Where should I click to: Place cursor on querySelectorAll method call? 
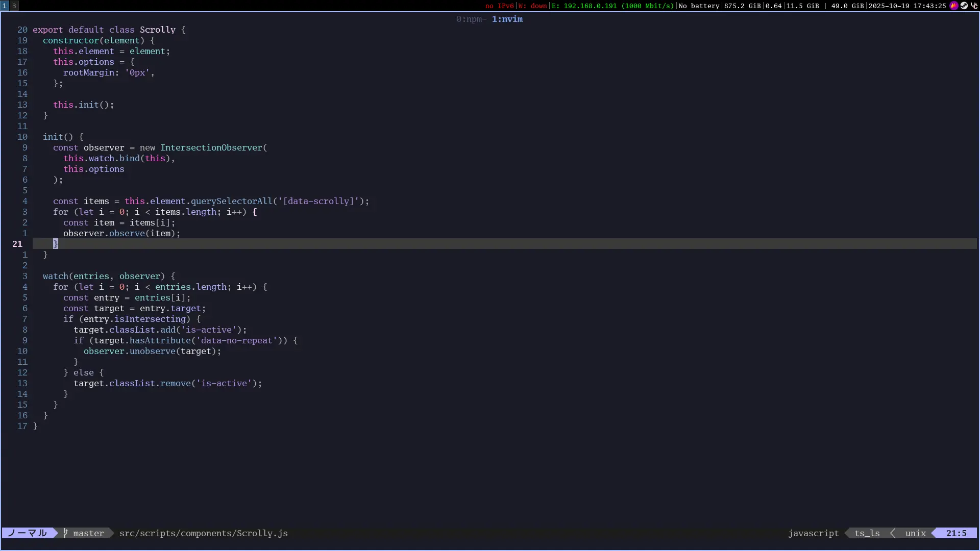[231, 201]
